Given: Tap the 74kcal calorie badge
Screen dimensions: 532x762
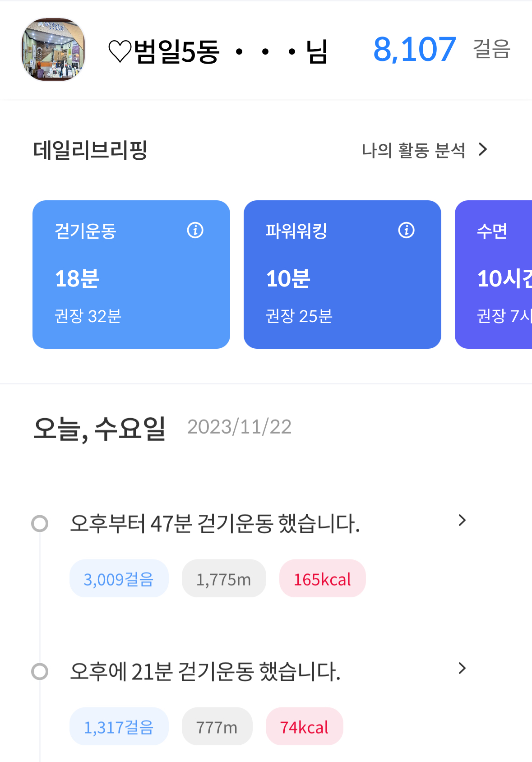Looking at the screenshot, I should pos(304,727).
